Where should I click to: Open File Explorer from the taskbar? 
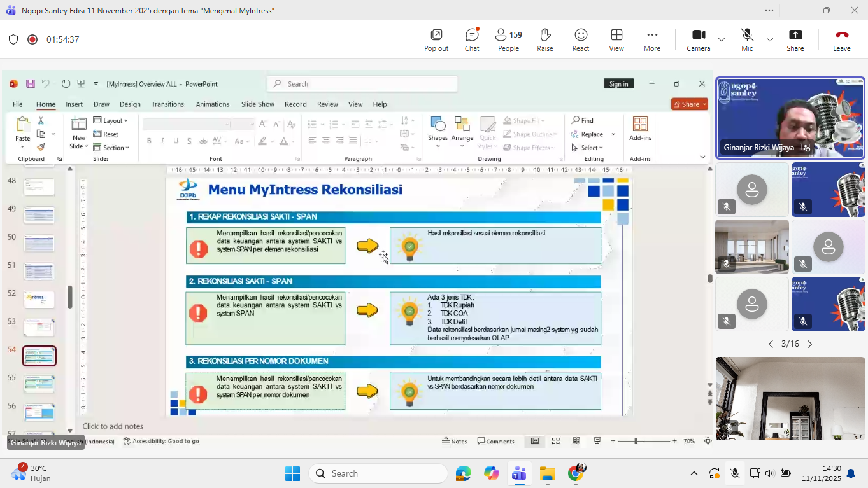point(547,473)
